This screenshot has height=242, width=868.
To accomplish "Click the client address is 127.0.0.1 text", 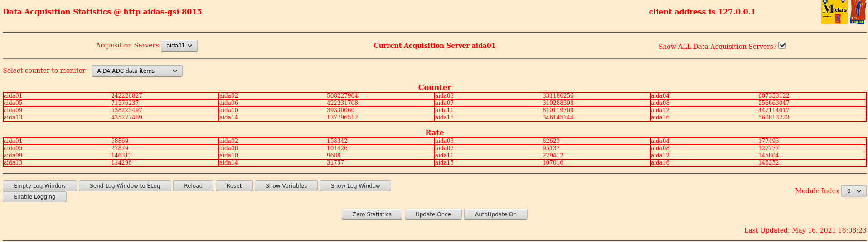I will [702, 12].
